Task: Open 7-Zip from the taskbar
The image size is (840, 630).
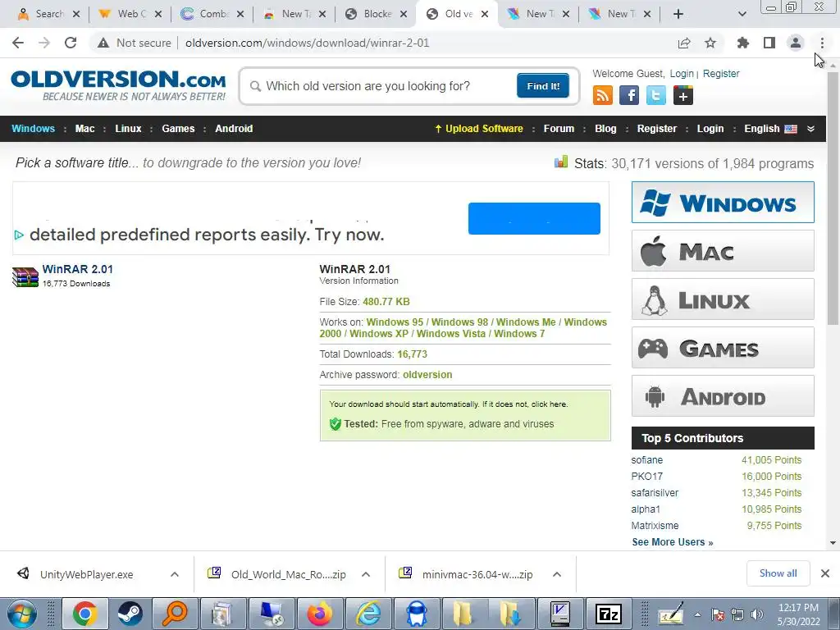Action: pos(609,614)
